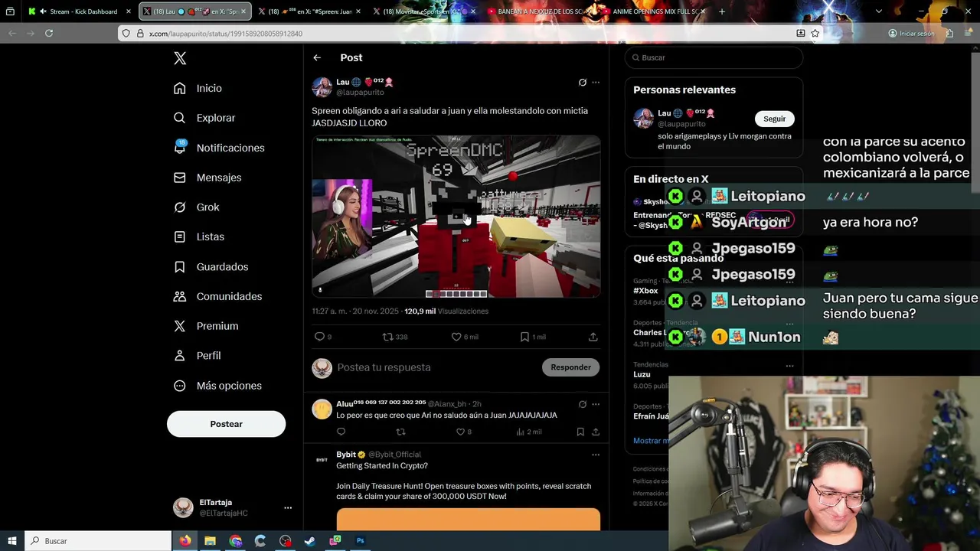The image size is (980, 551).
Task: Click the Buscar search field on X
Action: 714,57
